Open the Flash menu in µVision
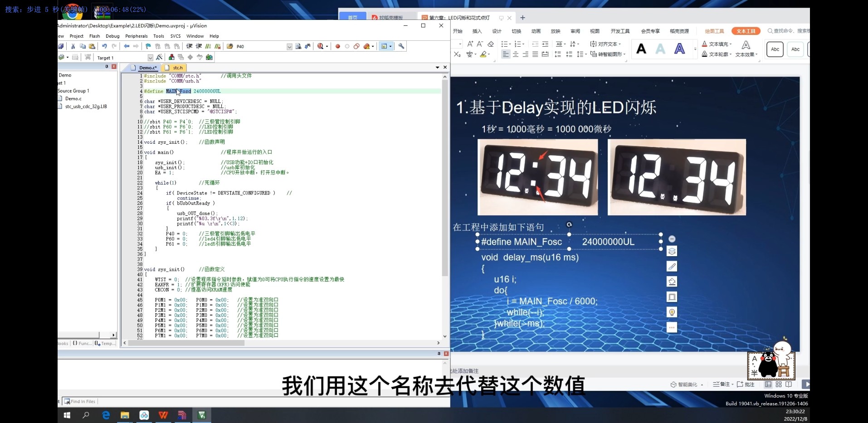Image resolution: width=868 pixels, height=423 pixels. tap(94, 36)
